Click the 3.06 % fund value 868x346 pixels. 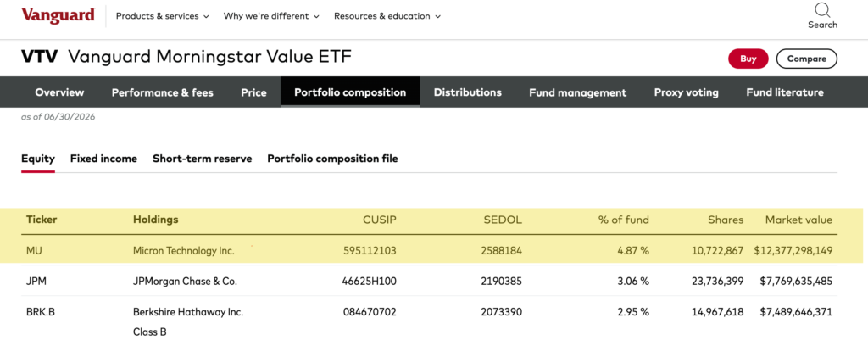point(633,282)
